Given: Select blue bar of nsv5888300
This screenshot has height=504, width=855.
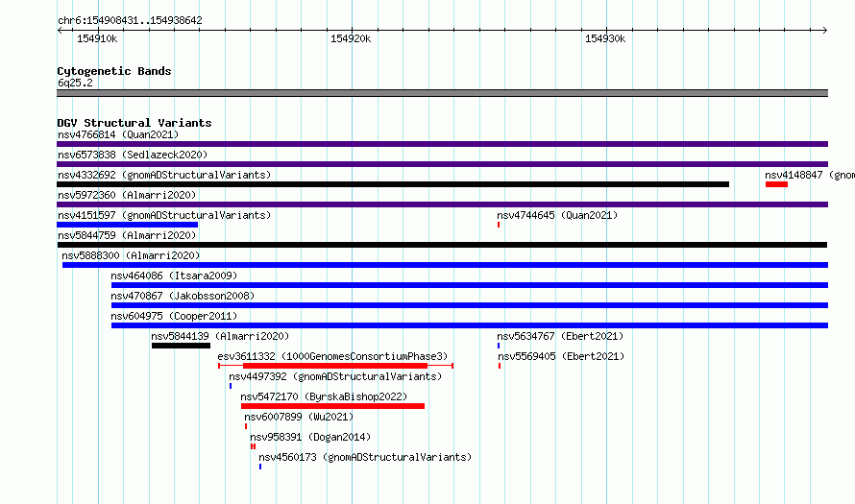Looking at the screenshot, I should pyautogui.click(x=445, y=265).
